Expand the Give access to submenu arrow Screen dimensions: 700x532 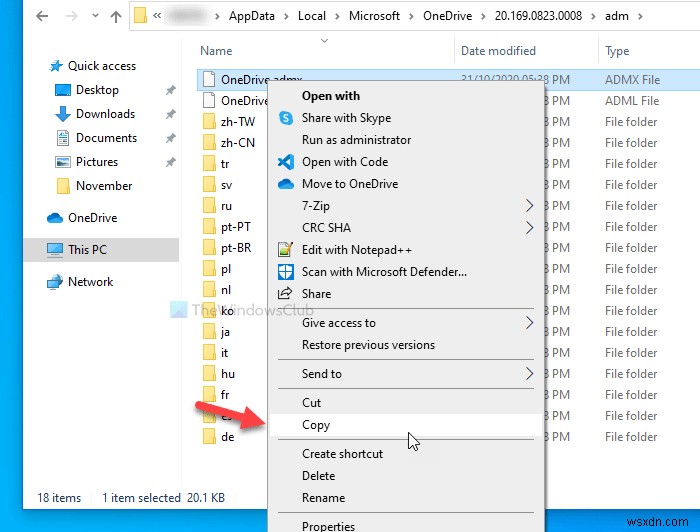[529, 323]
